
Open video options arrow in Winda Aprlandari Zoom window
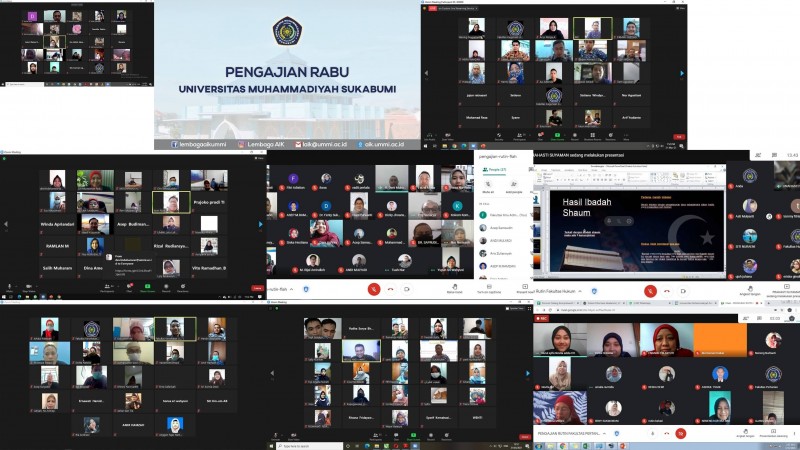(37, 286)
